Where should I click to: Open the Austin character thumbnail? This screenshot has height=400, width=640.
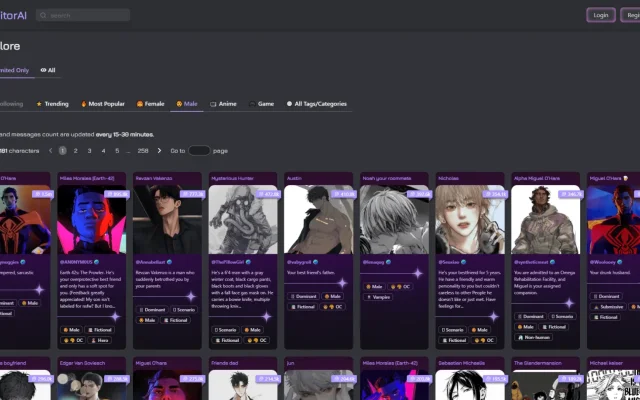coord(319,220)
